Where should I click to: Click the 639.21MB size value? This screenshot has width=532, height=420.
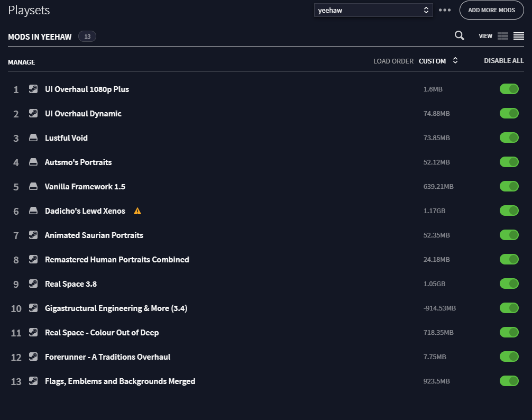438,186
